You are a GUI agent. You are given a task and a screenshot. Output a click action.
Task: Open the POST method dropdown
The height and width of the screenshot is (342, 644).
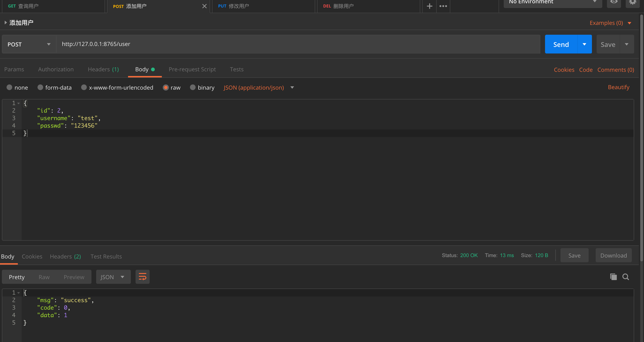coord(29,44)
